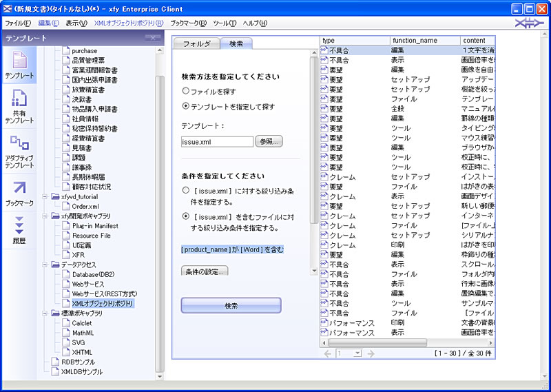The height and width of the screenshot is (392, 551).
Task: Close the テンプレート panel with its X
Action: [157, 38]
